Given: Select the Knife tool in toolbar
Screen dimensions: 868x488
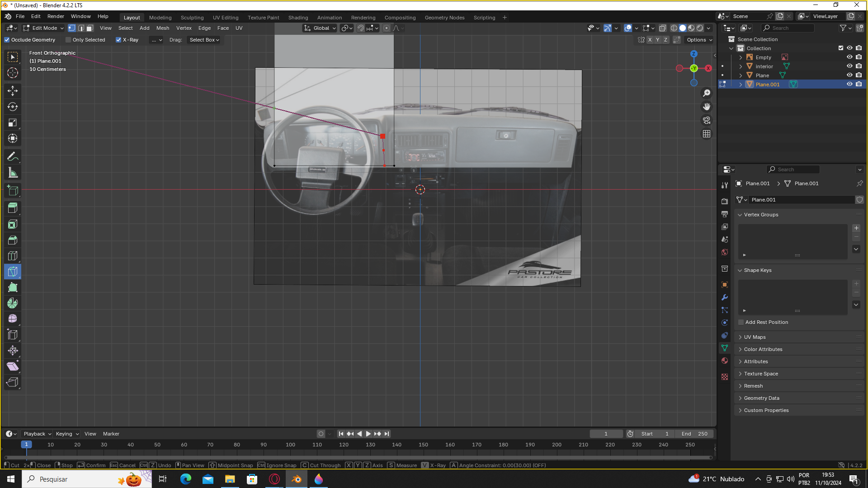Looking at the screenshot, I should coord(13,272).
